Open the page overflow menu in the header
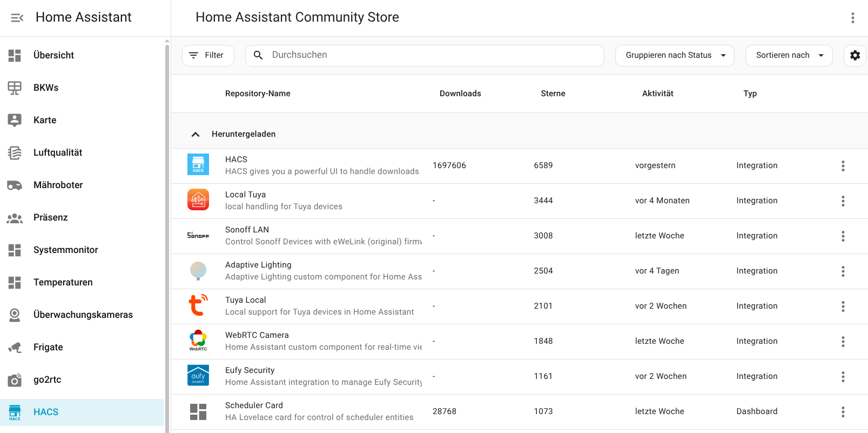Screen dimensions: 868x433 (x=853, y=18)
